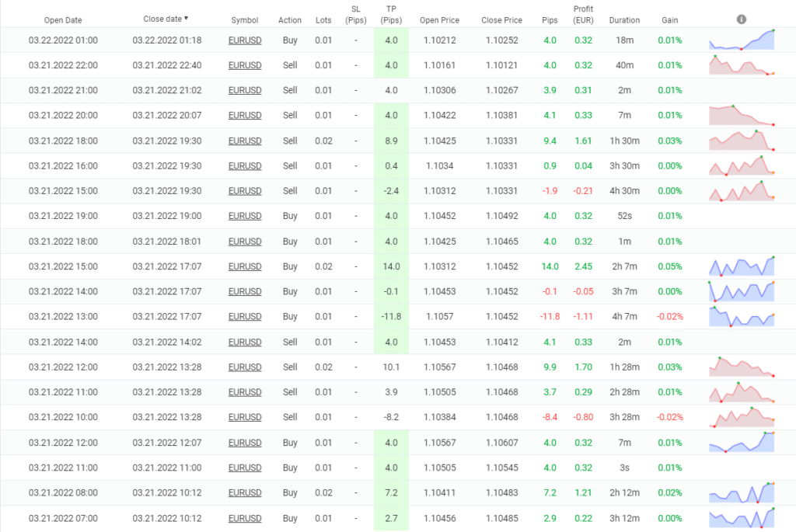Open sparkline chart for 03.22.2022 01:00 trade
Screen dimensions: 796x532
tap(742, 40)
